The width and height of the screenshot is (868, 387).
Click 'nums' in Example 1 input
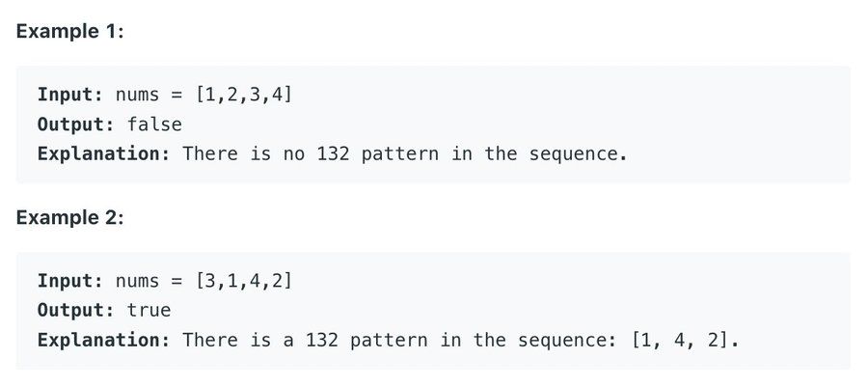click(x=137, y=96)
